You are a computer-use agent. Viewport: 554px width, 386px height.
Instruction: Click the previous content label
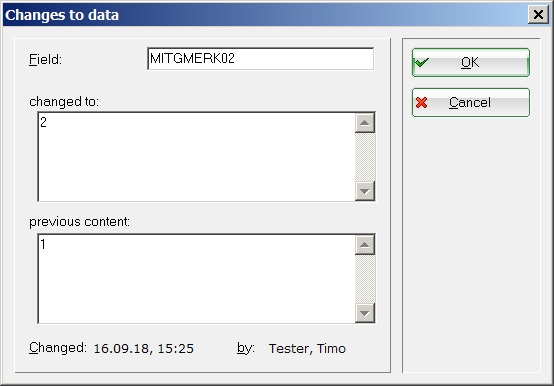coord(79,222)
